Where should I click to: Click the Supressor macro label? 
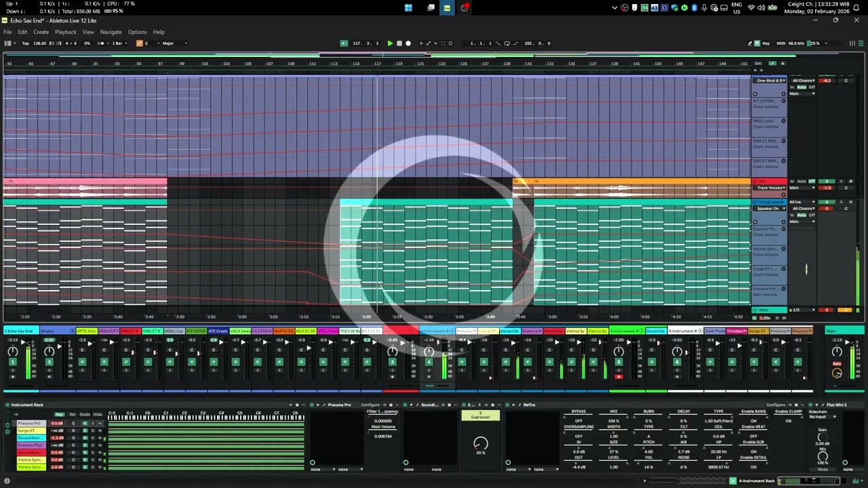[480, 415]
